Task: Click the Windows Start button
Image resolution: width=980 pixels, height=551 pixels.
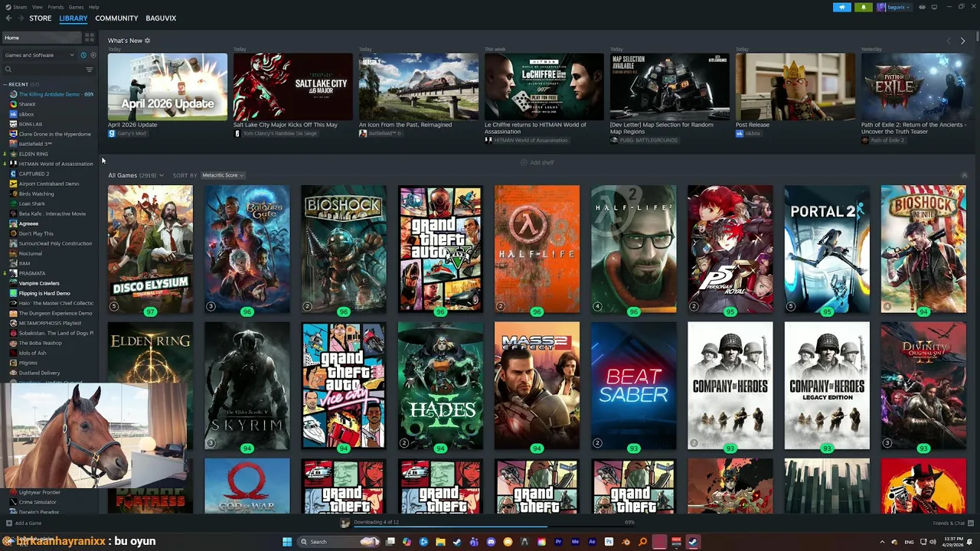Action: [x=287, y=542]
